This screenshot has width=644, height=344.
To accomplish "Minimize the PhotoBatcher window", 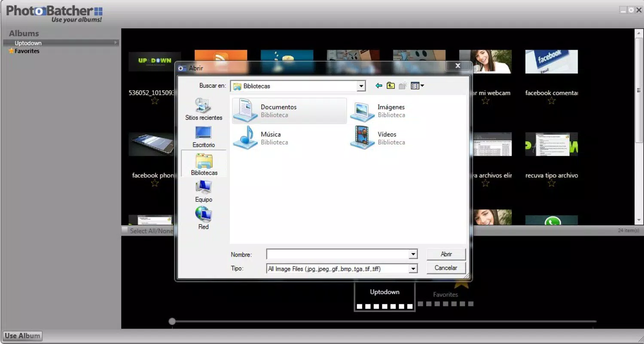I will pos(623,10).
